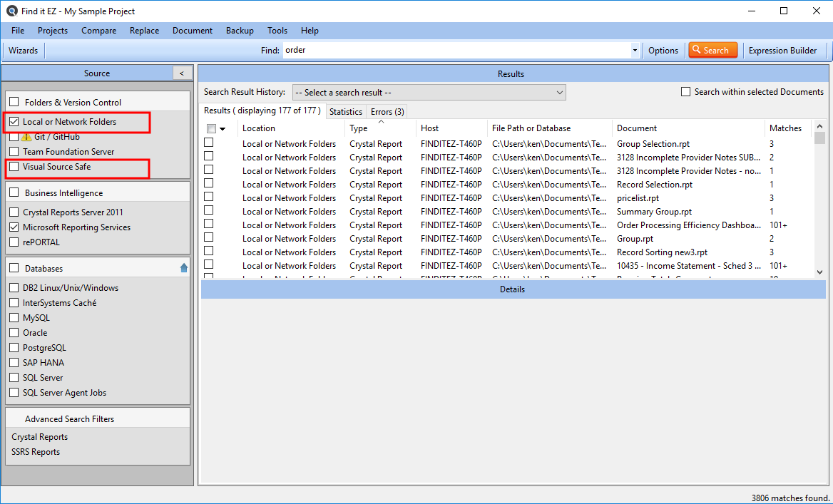This screenshot has width=833, height=504.
Task: Sort results by the Location column header
Action: 291,128
